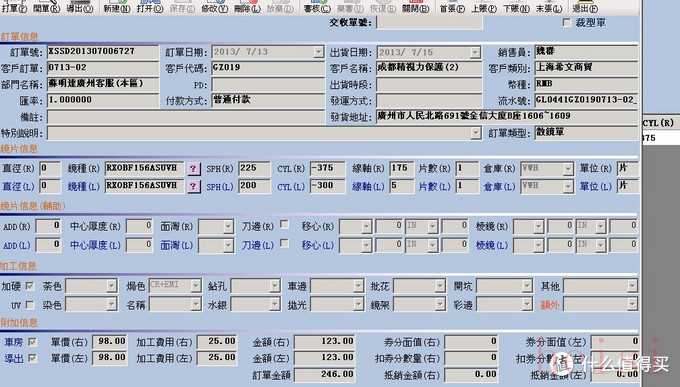This screenshot has width=680, height=387.
Task: Toggle the 車房 checkbox
Action: 33,342
